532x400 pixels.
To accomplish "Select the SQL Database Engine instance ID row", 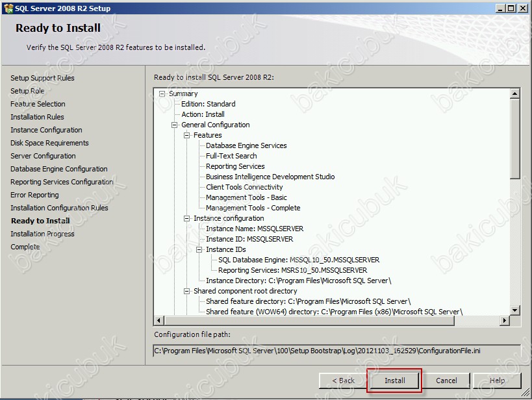I will tap(299, 260).
